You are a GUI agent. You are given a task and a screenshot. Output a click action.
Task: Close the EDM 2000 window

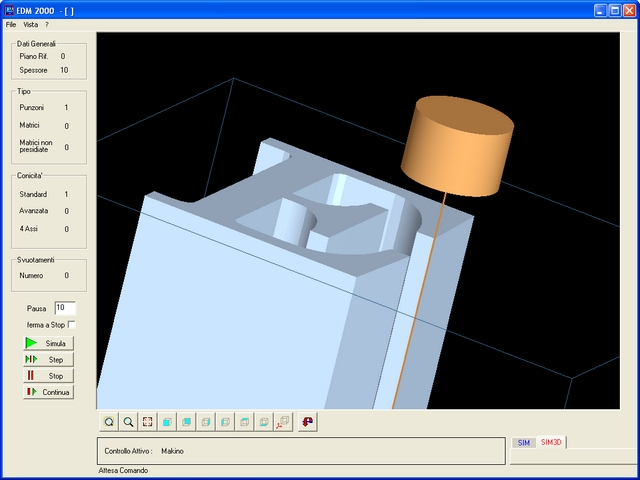tap(629, 11)
